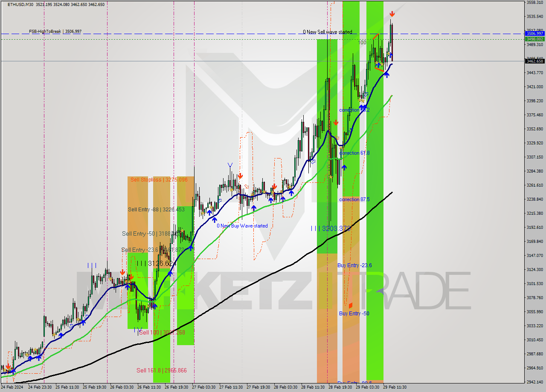Click the '24 Feb 2024' time axis label
Viewport: 546px width, 392px height.
coord(12,387)
